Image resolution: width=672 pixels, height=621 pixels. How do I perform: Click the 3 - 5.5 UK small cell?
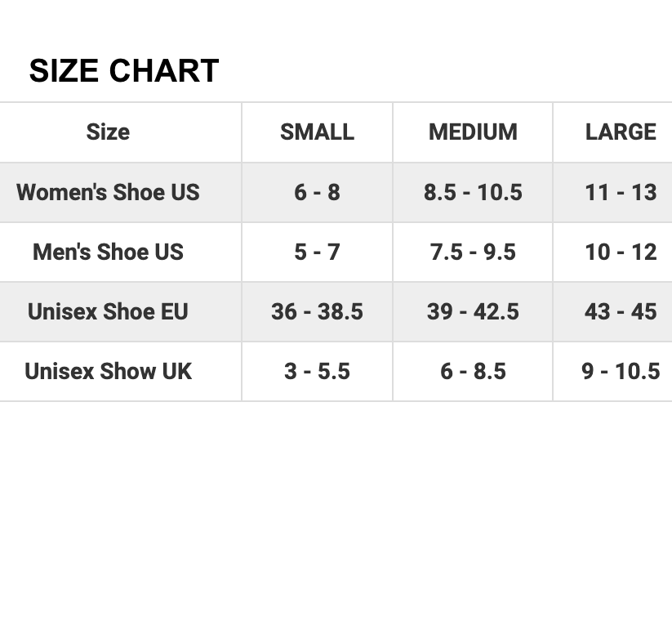[x=317, y=371]
